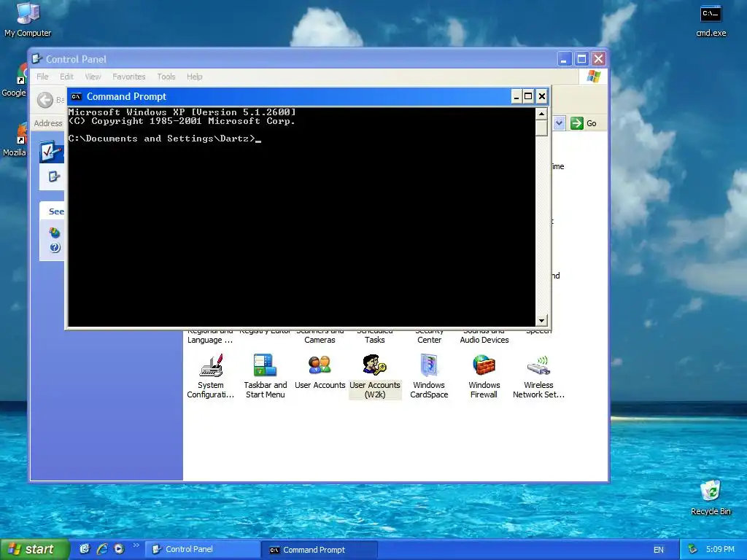This screenshot has width=747, height=560.
Task: Click the Command Prompt title bar icon
Action: (76, 97)
